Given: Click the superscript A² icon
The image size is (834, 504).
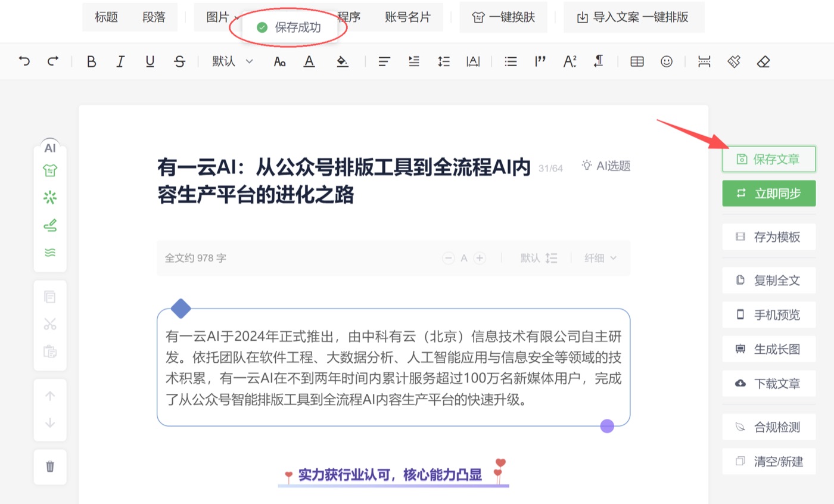Looking at the screenshot, I should pyautogui.click(x=570, y=61).
